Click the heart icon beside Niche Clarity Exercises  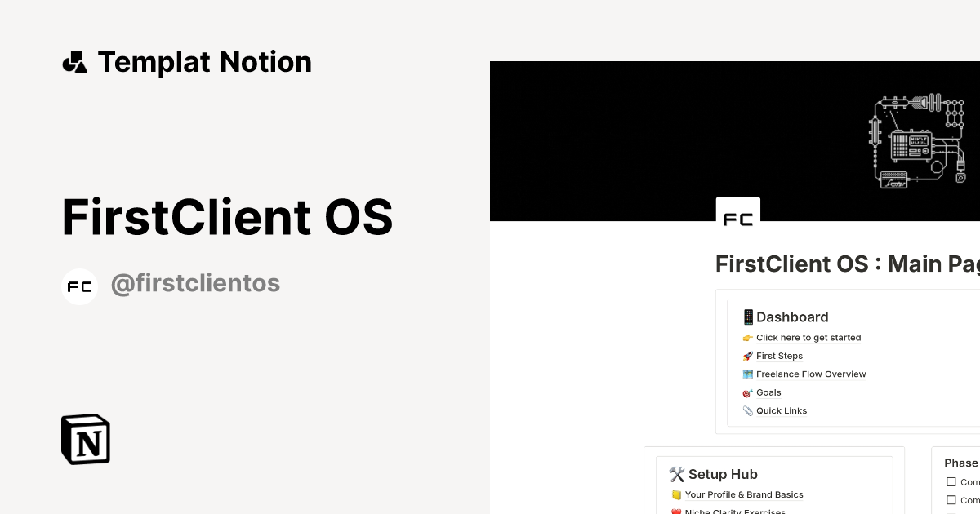pyautogui.click(x=676, y=512)
